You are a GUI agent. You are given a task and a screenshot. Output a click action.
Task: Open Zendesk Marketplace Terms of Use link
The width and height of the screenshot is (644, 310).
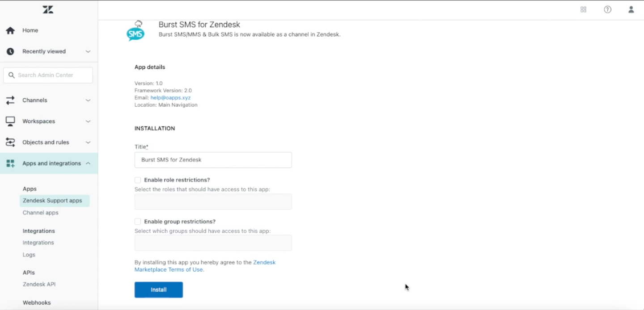tap(205, 266)
